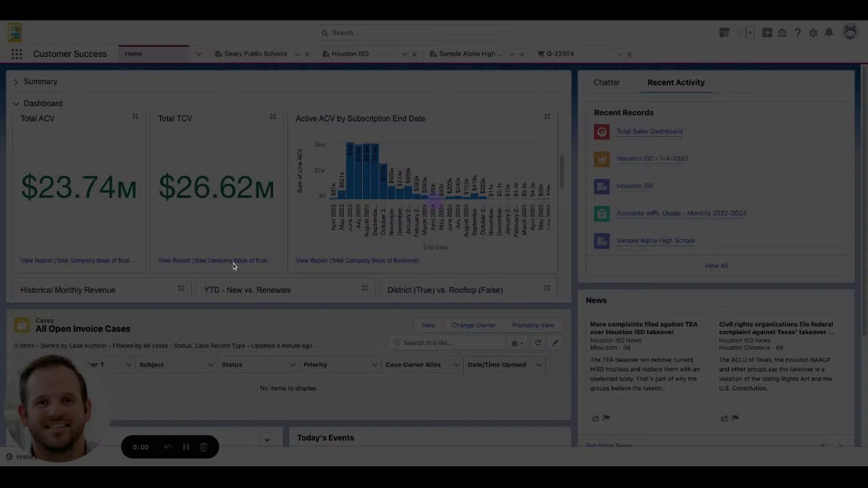Share the More complaints filed news article

click(595, 418)
